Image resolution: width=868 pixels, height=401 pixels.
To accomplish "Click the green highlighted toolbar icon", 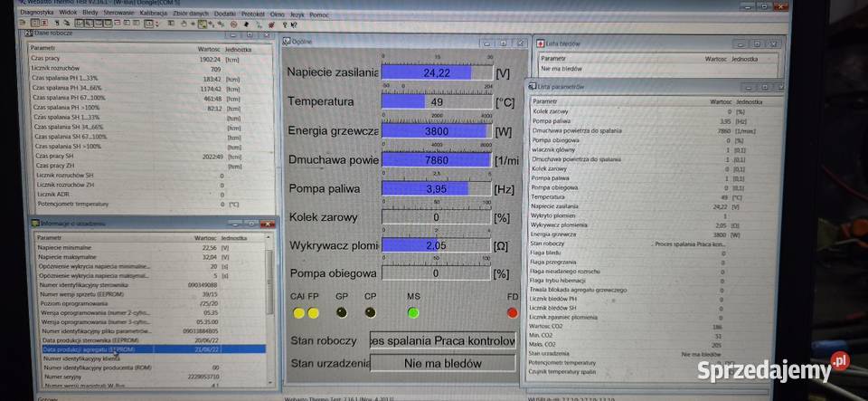I will [203, 24].
